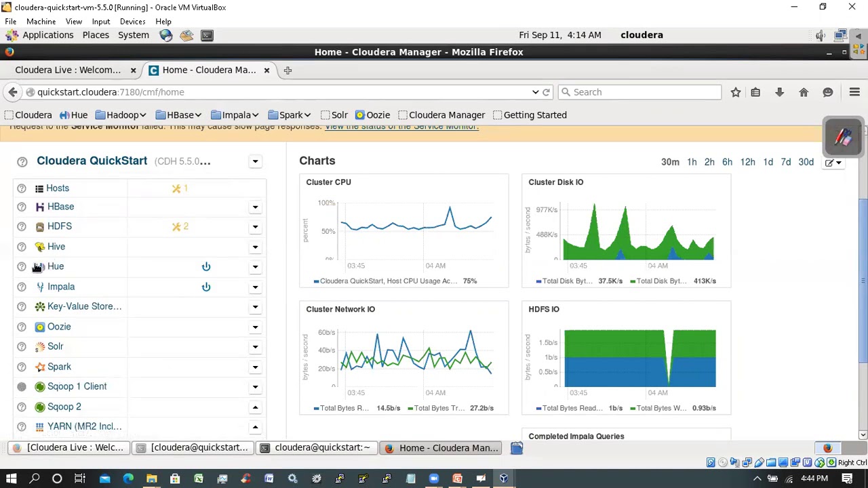Open the Cluster CPU chart
The width and height of the screenshot is (868, 488).
click(x=403, y=231)
